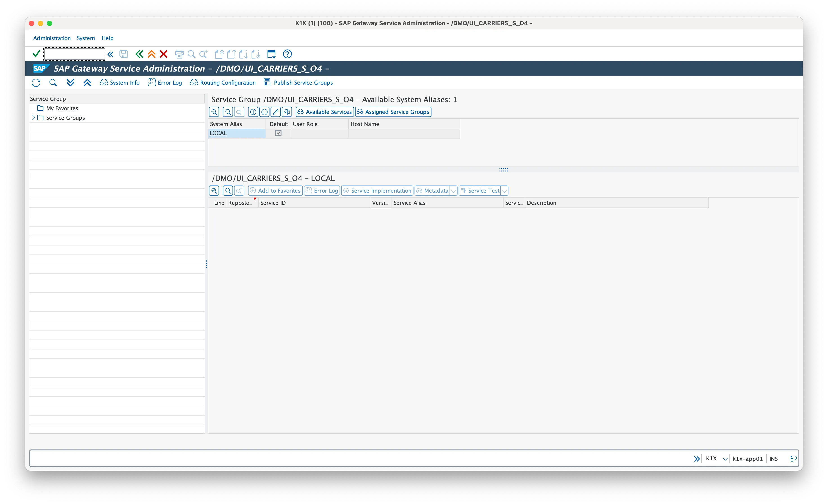Click the Expand All double-chevron-down icon
The height and width of the screenshot is (504, 828).
(70, 83)
